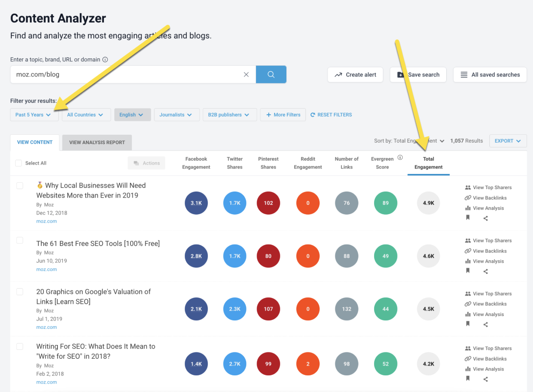Click total engagement 4.2K circle
The width and height of the screenshot is (533, 392).
tap(428, 364)
